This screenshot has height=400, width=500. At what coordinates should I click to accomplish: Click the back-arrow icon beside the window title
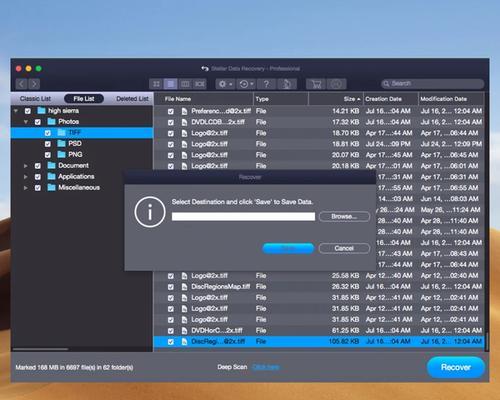pyautogui.click(x=205, y=69)
